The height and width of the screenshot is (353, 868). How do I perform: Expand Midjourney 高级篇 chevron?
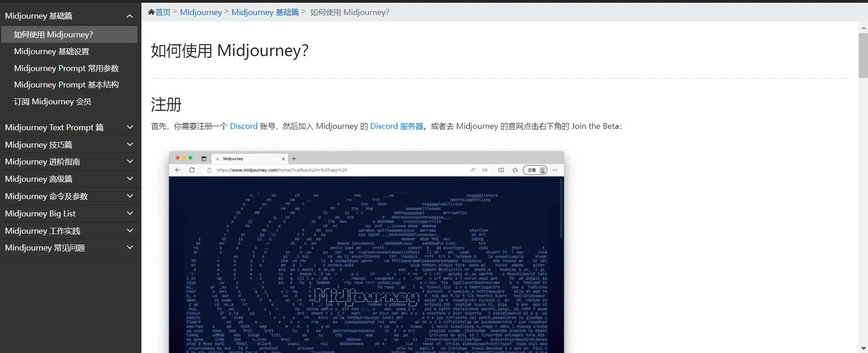[x=130, y=179]
